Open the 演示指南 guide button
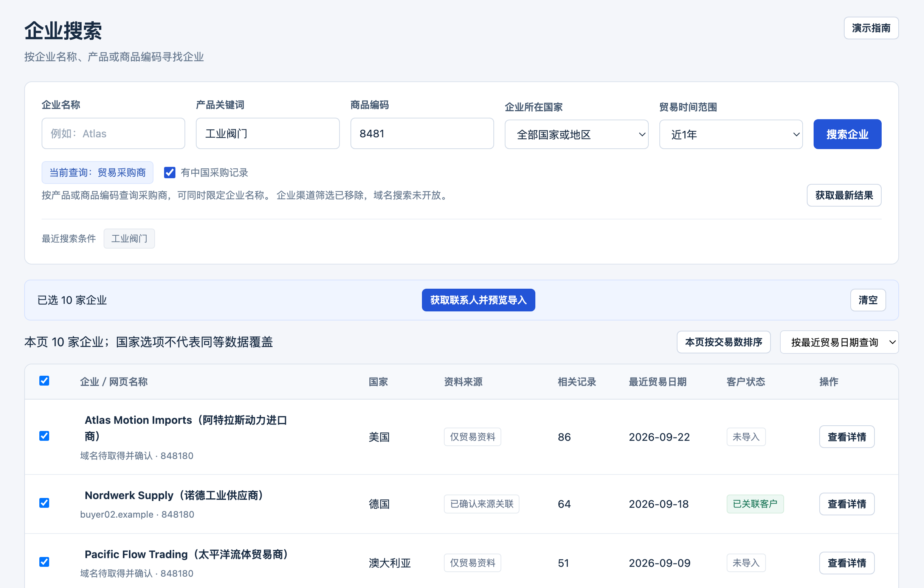The image size is (924, 588). click(x=871, y=28)
